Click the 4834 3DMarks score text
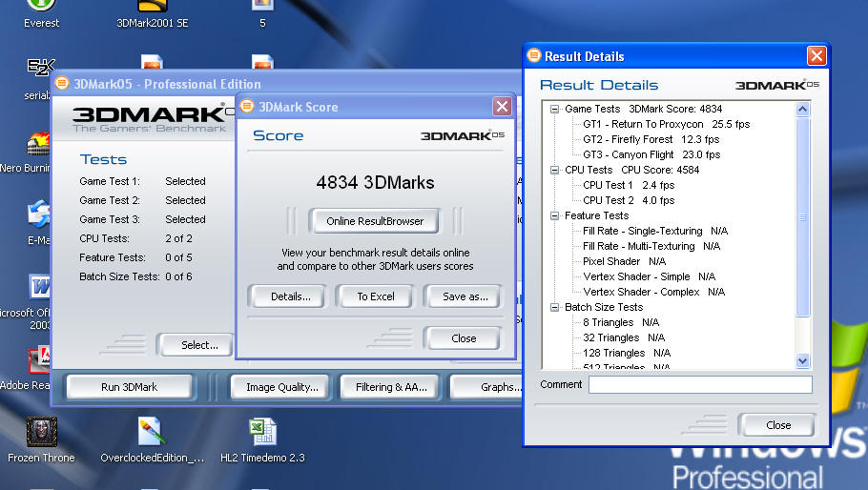Image resolution: width=868 pixels, height=490 pixels. coord(375,182)
